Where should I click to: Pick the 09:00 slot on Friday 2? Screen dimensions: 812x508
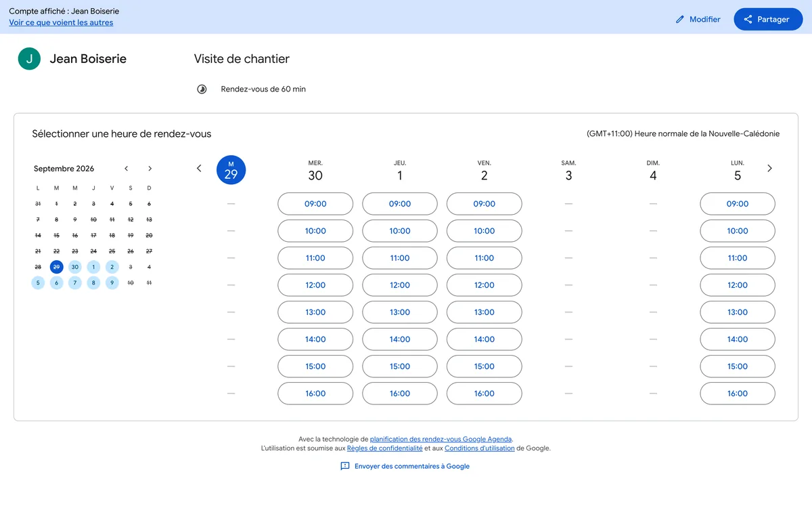click(x=484, y=204)
